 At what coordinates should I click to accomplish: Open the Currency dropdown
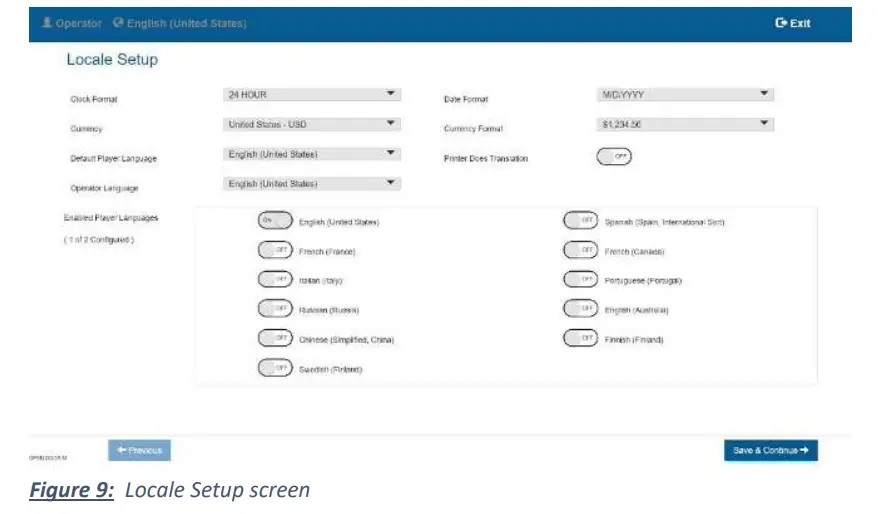coord(312,125)
